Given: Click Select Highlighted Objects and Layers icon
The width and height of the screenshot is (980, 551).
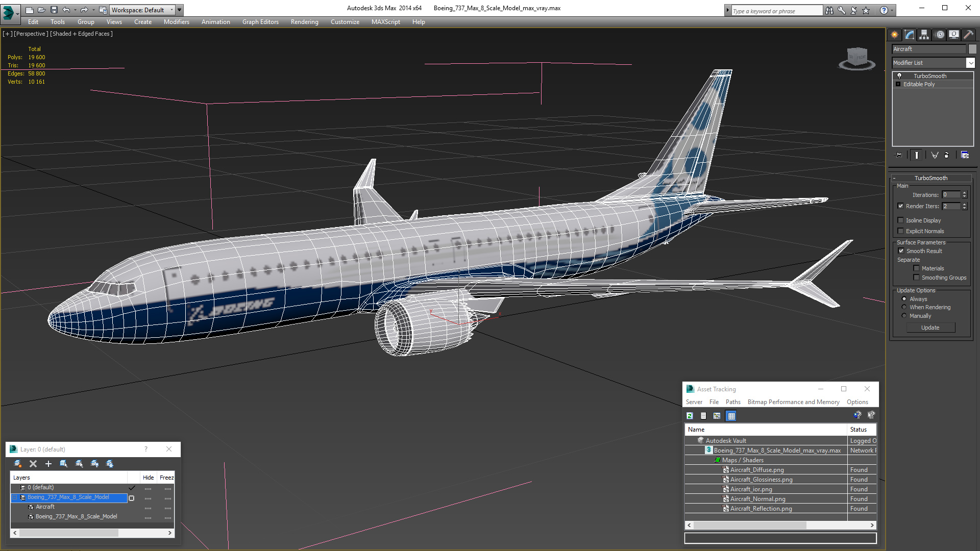Looking at the screenshot, I should [x=64, y=464].
